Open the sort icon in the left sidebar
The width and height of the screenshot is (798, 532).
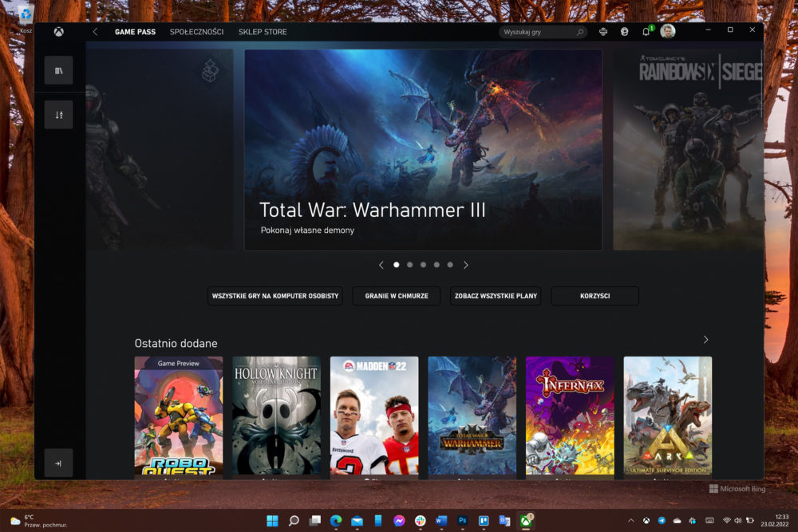click(x=58, y=114)
